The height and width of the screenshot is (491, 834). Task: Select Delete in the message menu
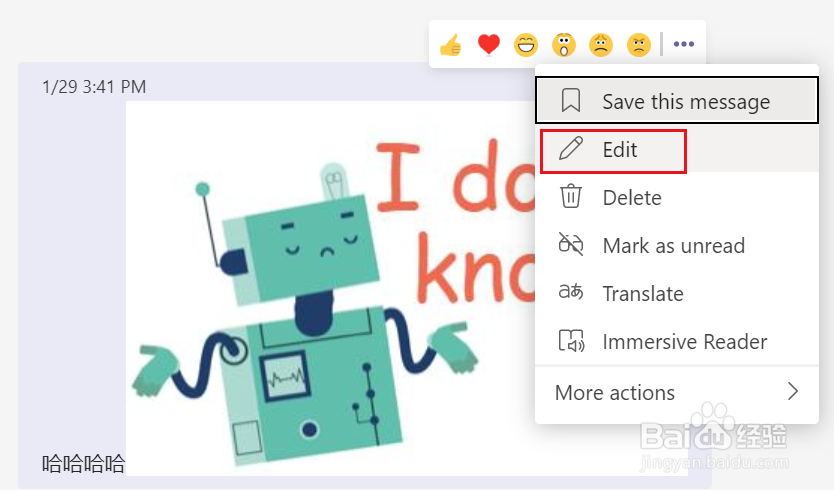pyautogui.click(x=632, y=197)
